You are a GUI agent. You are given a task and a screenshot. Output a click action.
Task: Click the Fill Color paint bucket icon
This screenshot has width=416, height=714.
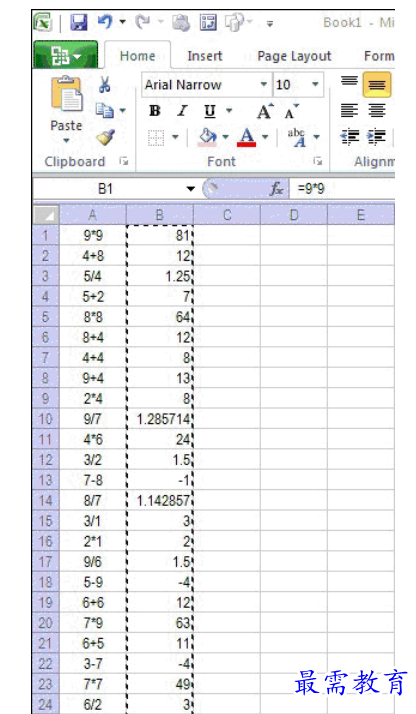tap(208, 137)
